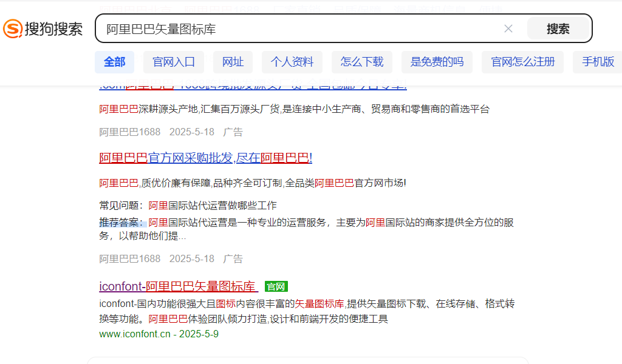Click the iconfont-国内功能很强大 description text
This screenshot has width=622, height=364.
point(307,311)
